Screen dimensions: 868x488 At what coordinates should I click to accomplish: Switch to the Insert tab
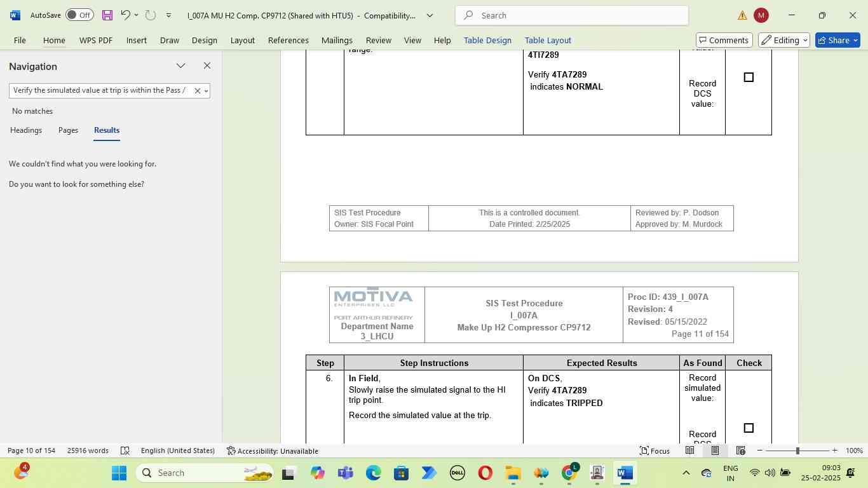136,40
